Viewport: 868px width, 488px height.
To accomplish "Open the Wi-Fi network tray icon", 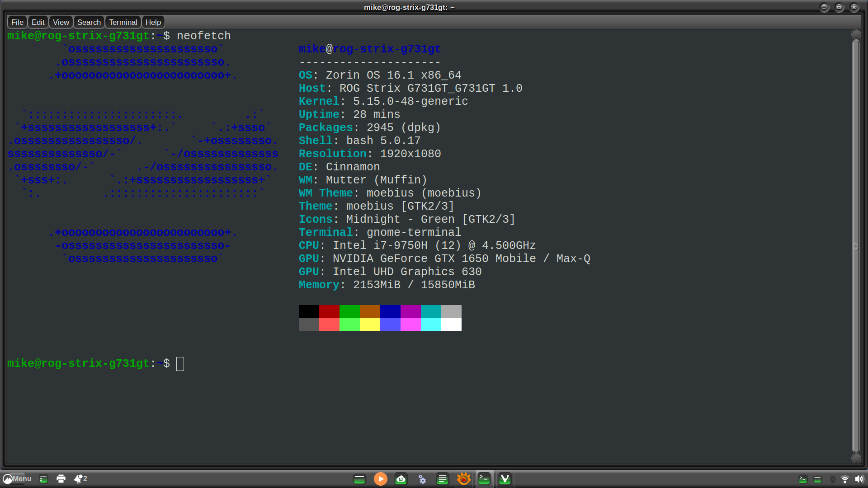I will click(x=845, y=479).
